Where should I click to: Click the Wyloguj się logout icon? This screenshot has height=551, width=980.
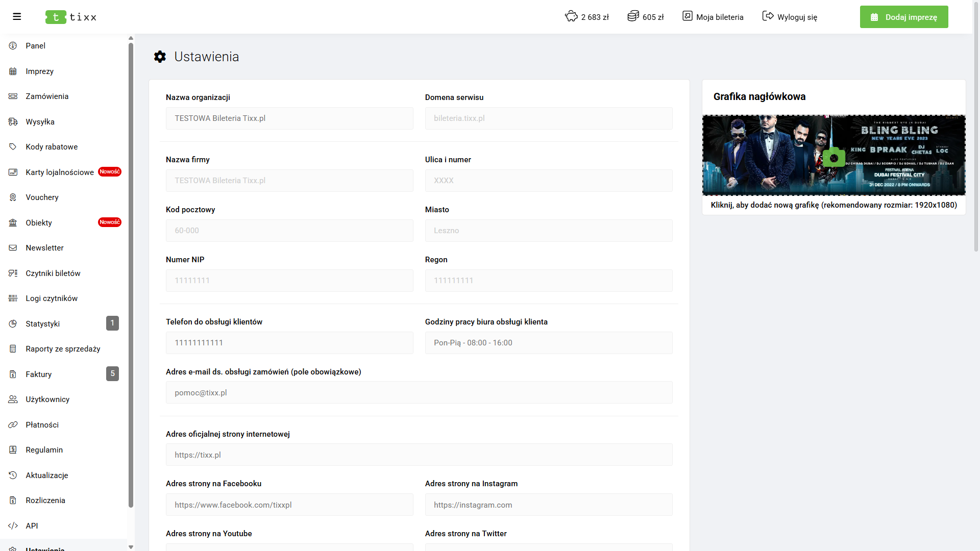768,16
